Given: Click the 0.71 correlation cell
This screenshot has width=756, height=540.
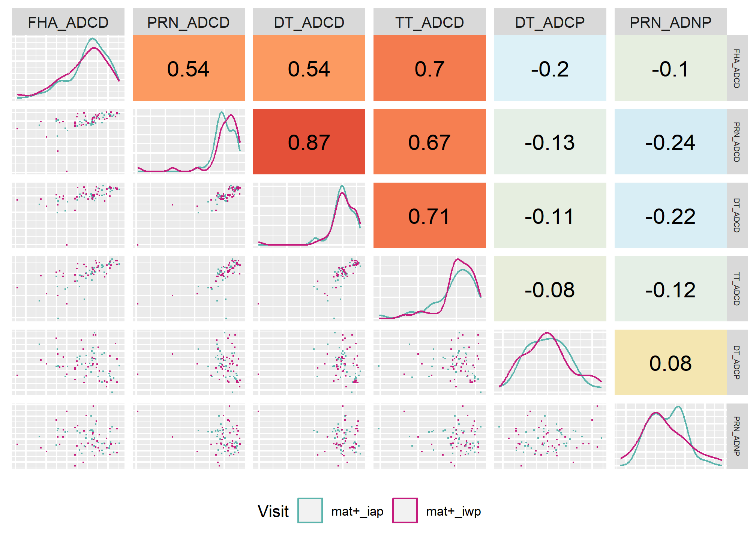Looking at the screenshot, I should (x=430, y=215).
